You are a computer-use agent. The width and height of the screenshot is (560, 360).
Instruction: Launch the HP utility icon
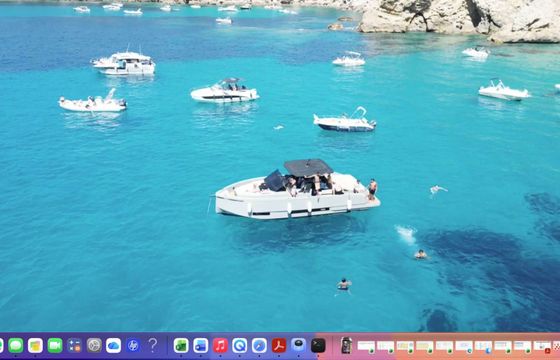[133, 346]
